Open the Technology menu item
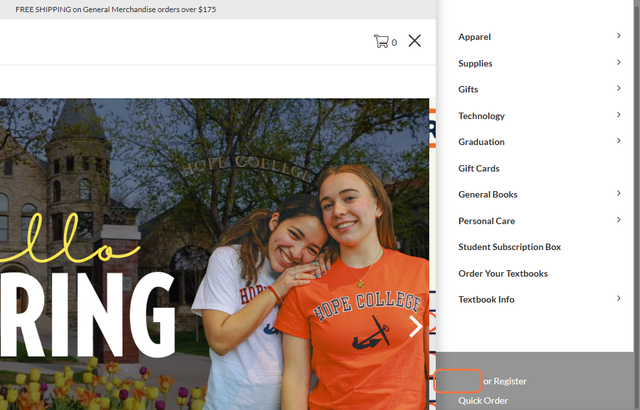640x410 pixels. coord(481,116)
